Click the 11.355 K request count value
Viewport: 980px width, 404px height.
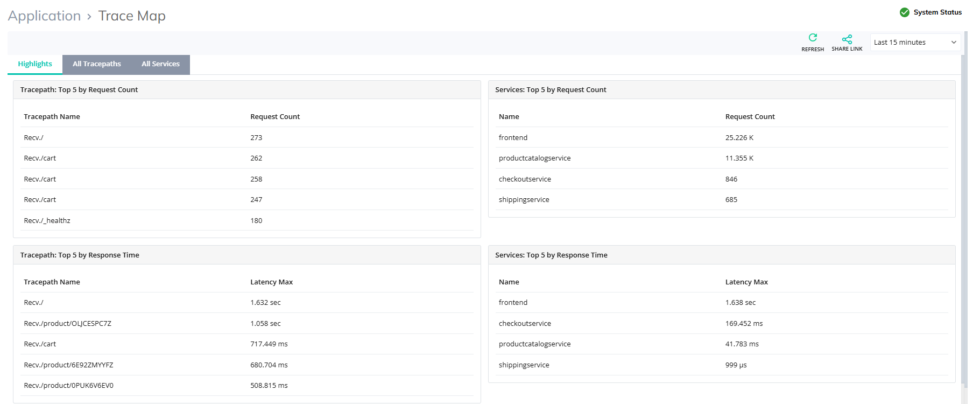pos(739,158)
